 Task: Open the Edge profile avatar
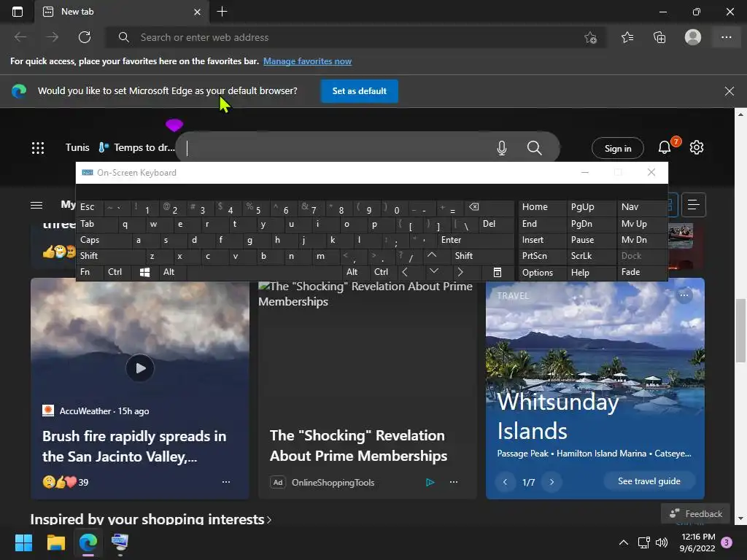coord(693,37)
